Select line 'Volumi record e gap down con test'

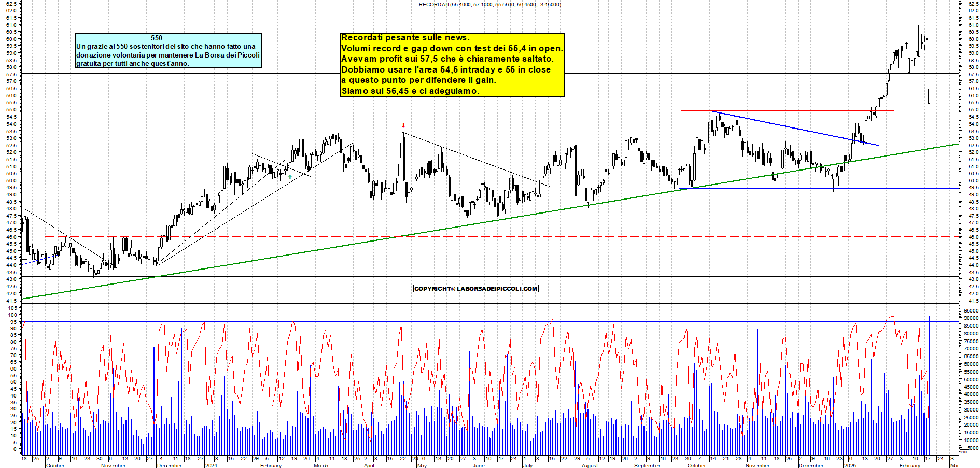pyautogui.click(x=452, y=48)
